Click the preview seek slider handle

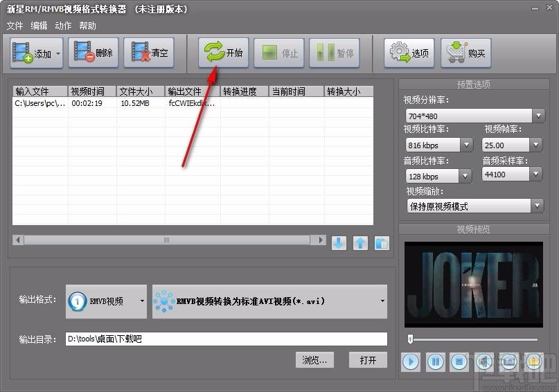(410, 339)
